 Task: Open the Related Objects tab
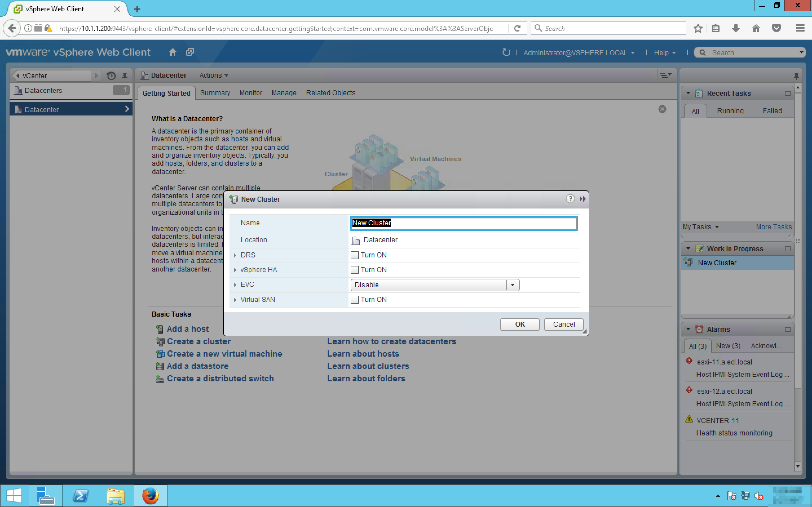click(330, 93)
